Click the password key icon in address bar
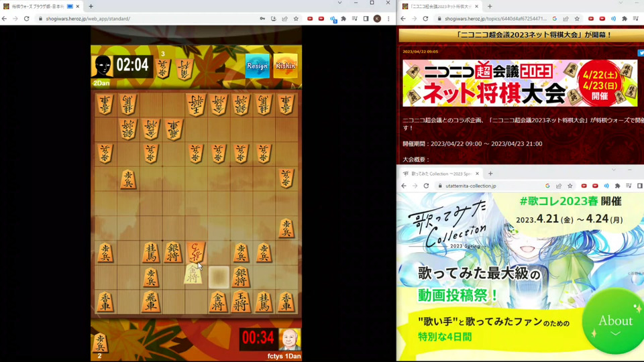644x362 pixels. 262,19
